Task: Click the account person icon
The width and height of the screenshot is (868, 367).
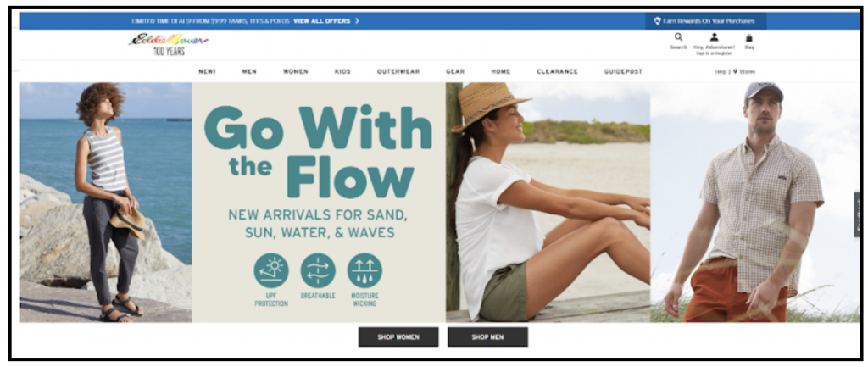Action: tap(714, 37)
